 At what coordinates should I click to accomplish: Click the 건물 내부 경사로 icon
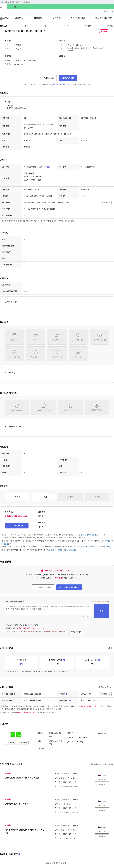click(97, 408)
